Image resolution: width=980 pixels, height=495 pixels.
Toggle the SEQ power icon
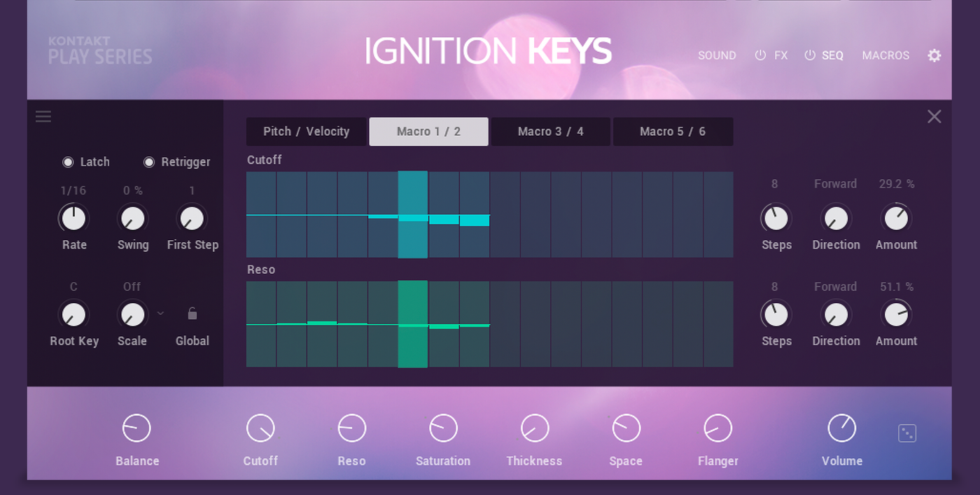(x=810, y=55)
